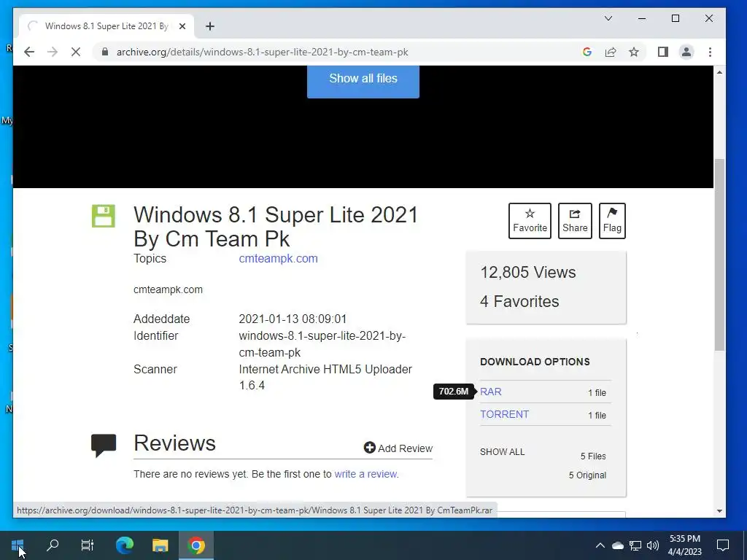Click the Reviews speech bubble icon
The height and width of the screenshot is (560, 747).
click(104, 446)
